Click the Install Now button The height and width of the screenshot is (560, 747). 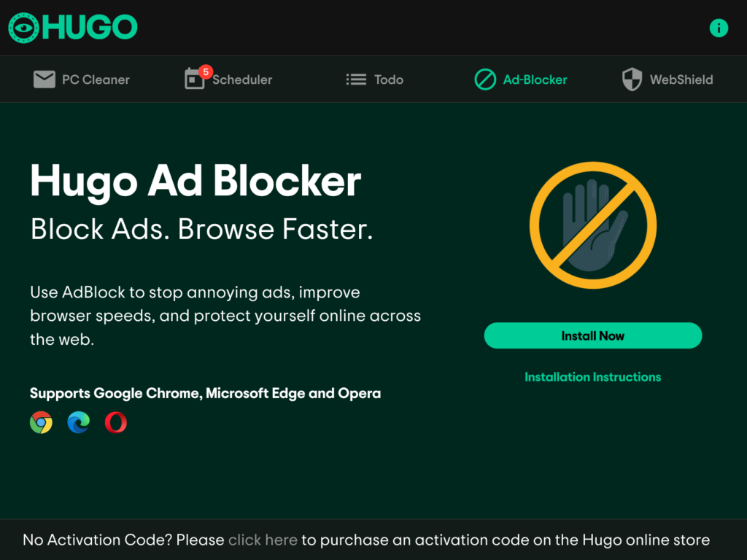tap(592, 335)
